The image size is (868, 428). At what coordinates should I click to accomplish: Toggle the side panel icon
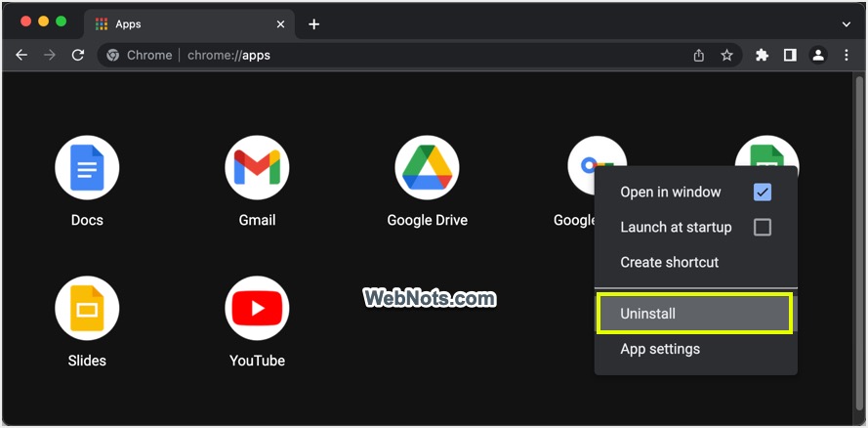click(x=790, y=55)
